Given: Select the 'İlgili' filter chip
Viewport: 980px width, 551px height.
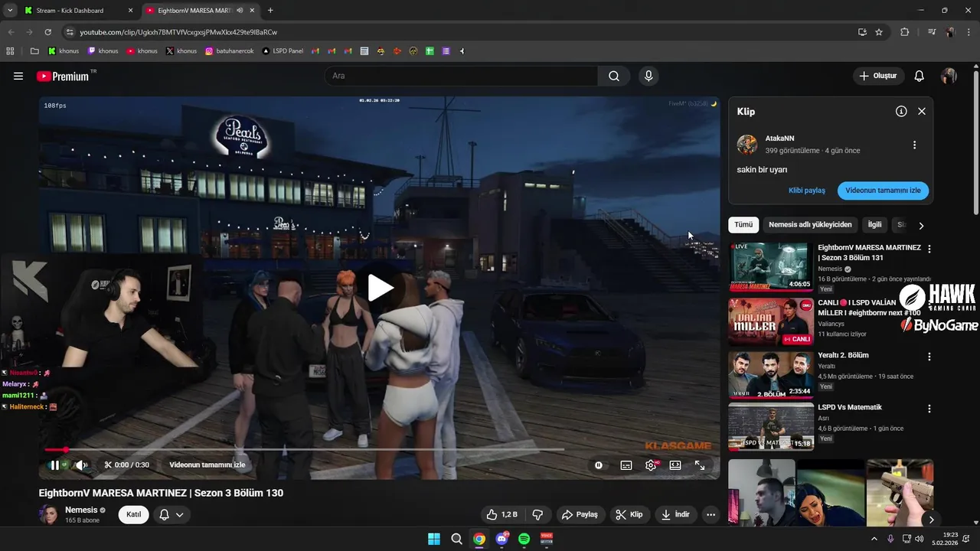Looking at the screenshot, I should pos(874,225).
